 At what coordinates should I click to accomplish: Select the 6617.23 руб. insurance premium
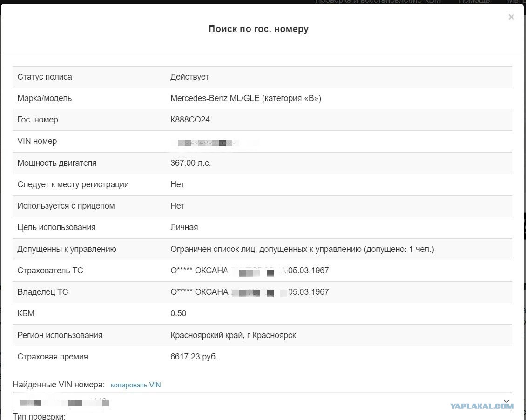[194, 357]
